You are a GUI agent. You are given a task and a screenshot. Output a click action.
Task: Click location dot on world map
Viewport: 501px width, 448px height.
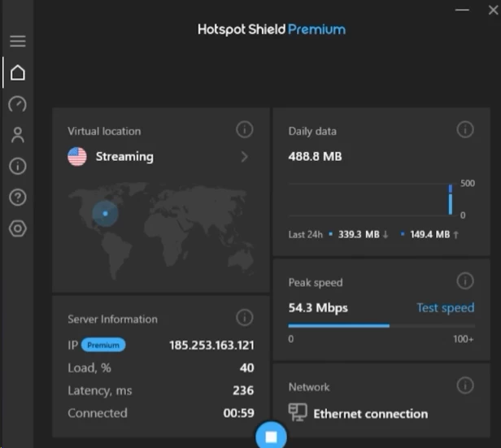pos(106,213)
